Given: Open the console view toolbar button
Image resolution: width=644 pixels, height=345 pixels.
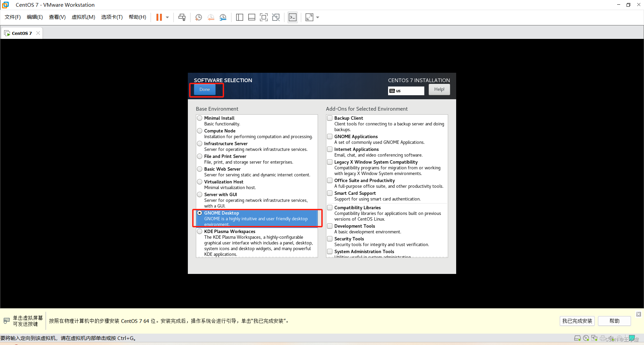Looking at the screenshot, I should pyautogui.click(x=292, y=17).
